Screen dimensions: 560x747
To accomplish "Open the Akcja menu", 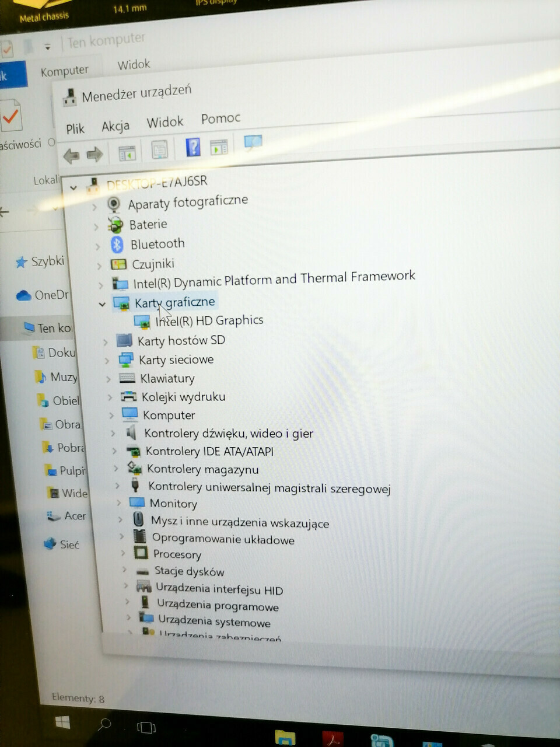I will [116, 125].
